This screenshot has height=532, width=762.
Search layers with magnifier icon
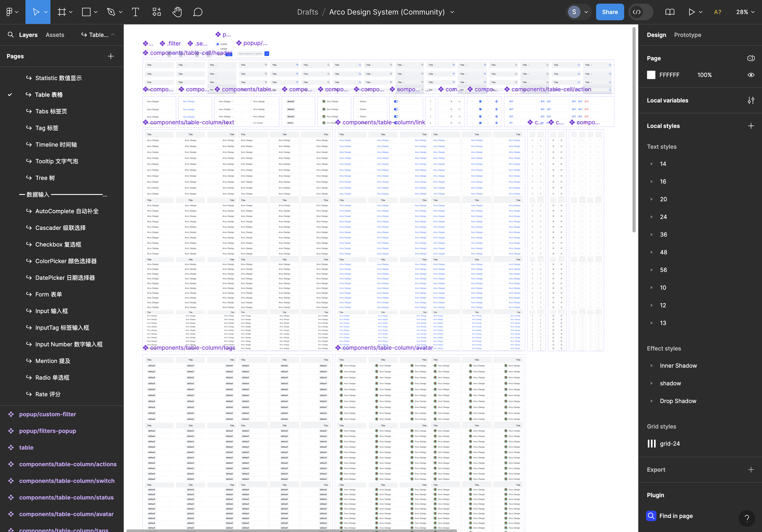(x=11, y=35)
